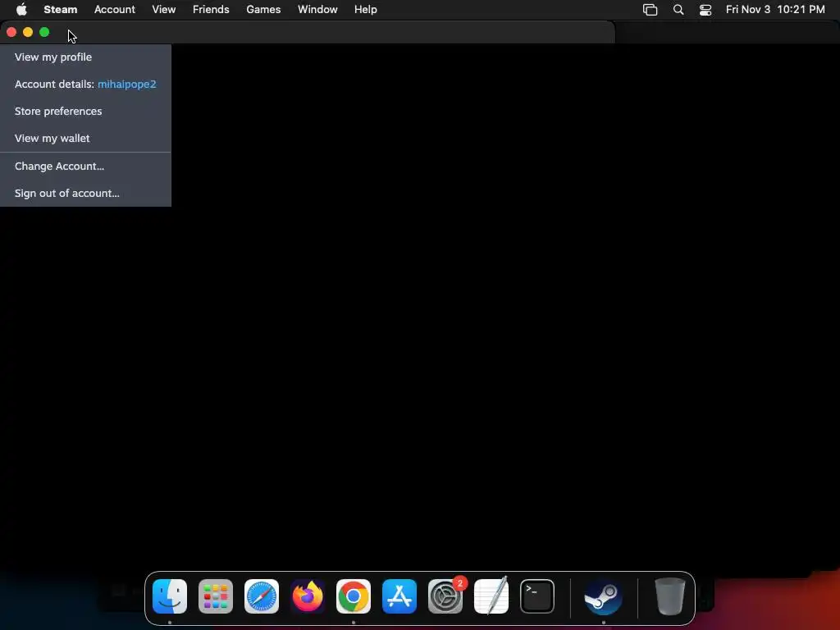The height and width of the screenshot is (630, 840).
Task: Open System Settings from the Dock
Action: 445,596
